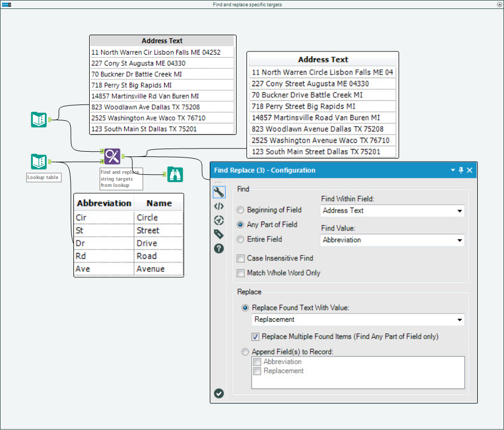The image size is (504, 430).
Task: Click output row 718 Perry Street Big Rapids
Action: (x=323, y=107)
